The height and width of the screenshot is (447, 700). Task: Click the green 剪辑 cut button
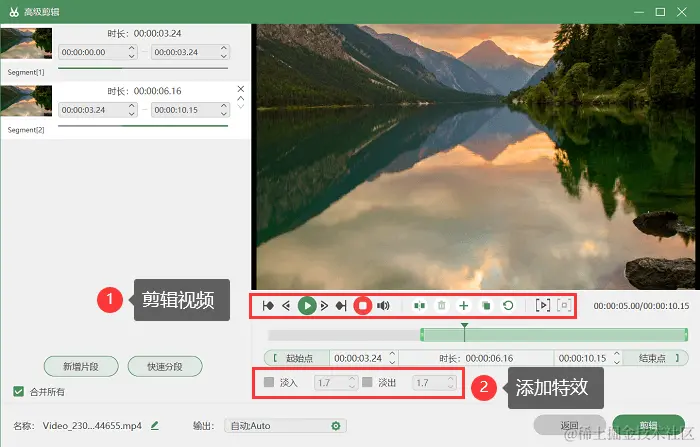click(648, 425)
